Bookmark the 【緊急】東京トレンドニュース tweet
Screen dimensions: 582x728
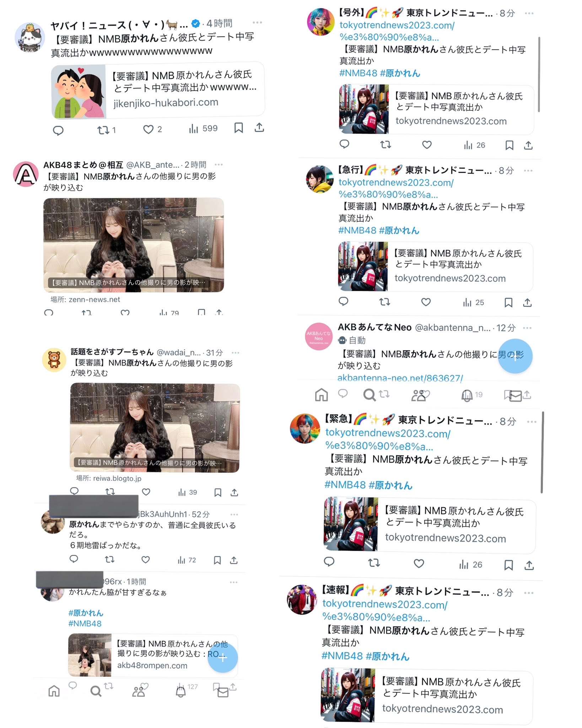509,565
